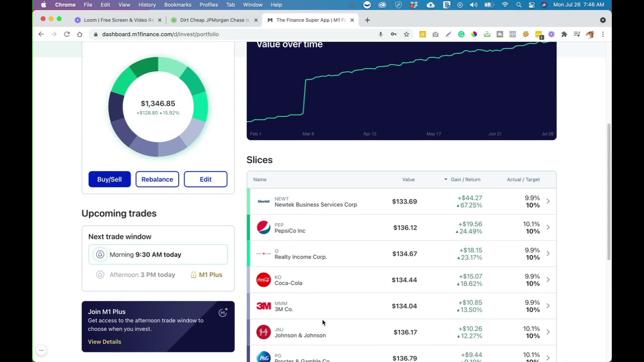This screenshot has width=644, height=362.
Task: Click the Jul 26 label on chart axis
Action: tap(547, 134)
